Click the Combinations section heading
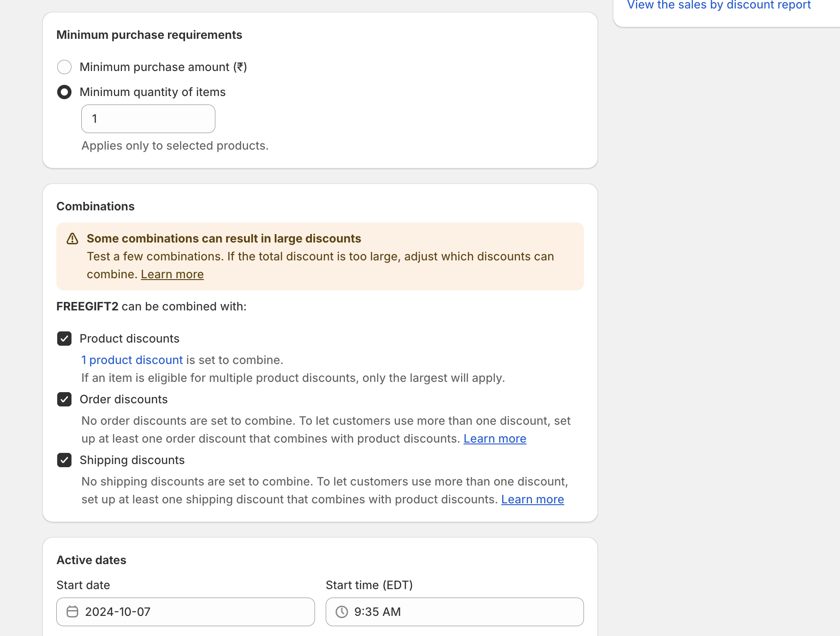The width and height of the screenshot is (840, 636). coord(95,206)
